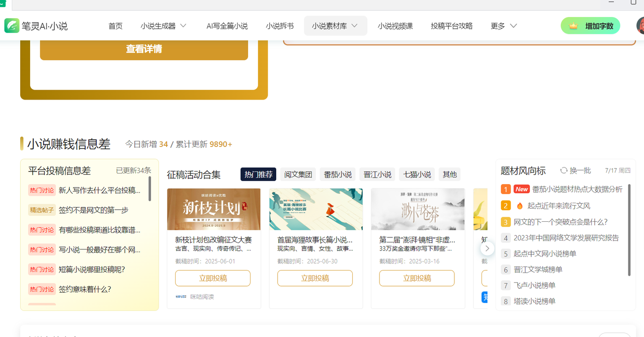The image size is (644, 337).
Task: Click the scrollbar in 平台投稿信息差 panel
Action: [150, 189]
